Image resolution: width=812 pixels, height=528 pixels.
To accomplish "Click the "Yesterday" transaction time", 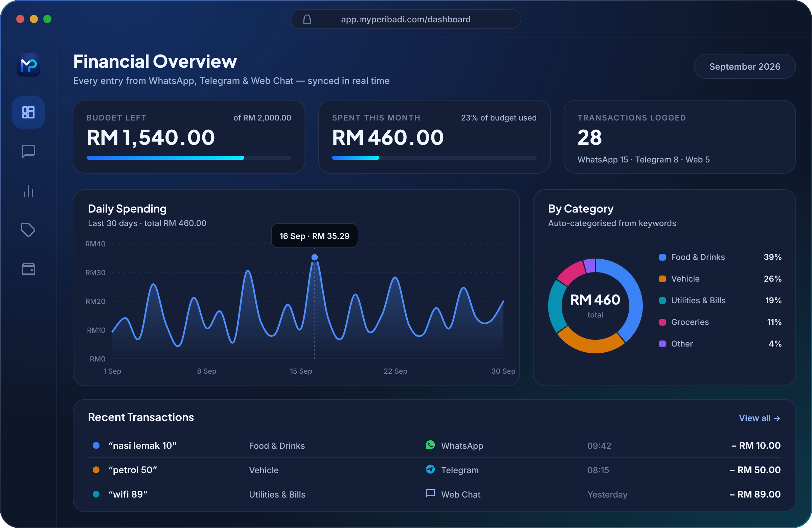I will click(x=607, y=494).
